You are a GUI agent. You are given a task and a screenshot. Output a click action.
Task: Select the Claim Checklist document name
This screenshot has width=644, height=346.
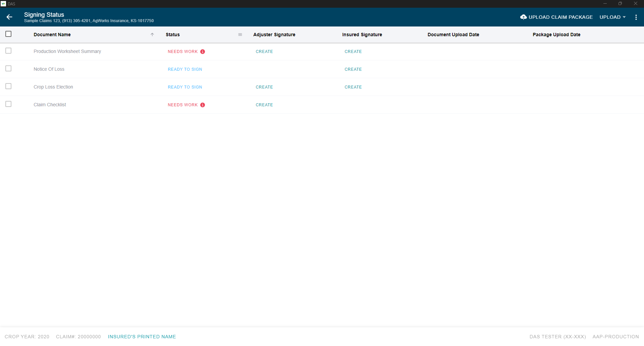point(50,105)
